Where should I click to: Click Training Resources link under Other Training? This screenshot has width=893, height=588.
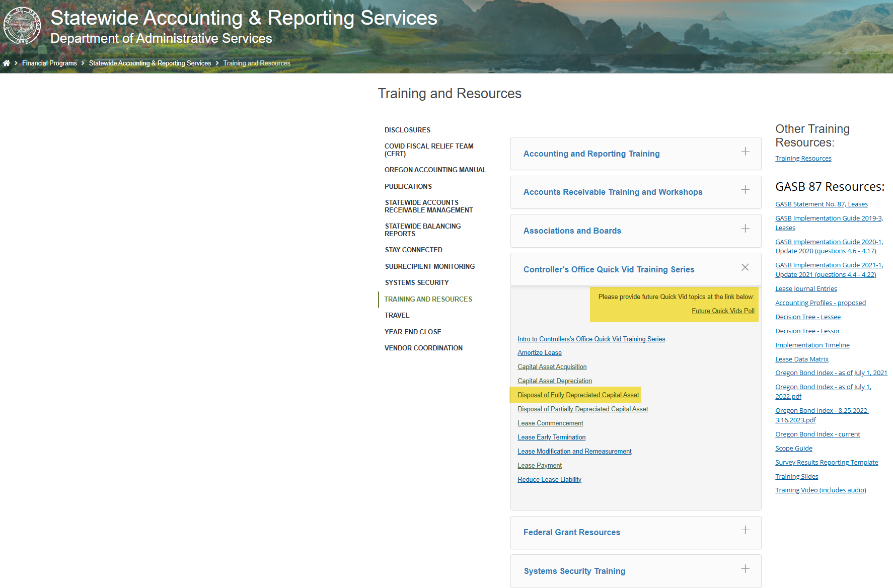click(x=803, y=158)
